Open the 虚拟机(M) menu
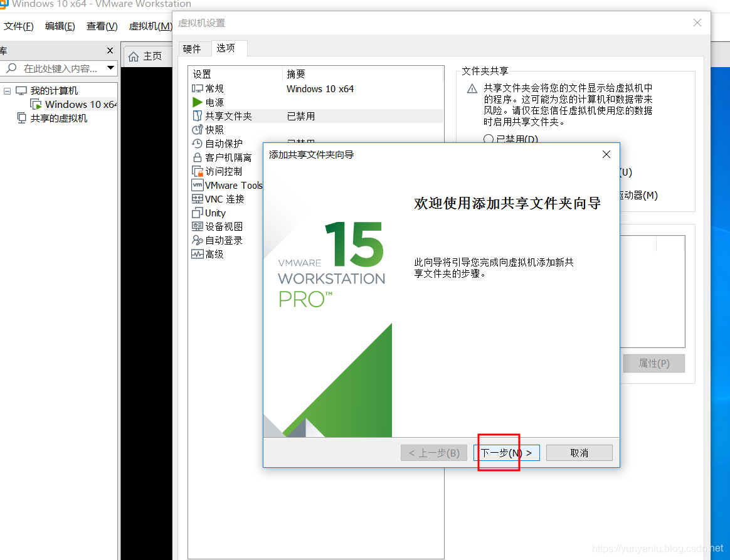Screen dimensions: 730x560 pyautogui.click(x=151, y=26)
